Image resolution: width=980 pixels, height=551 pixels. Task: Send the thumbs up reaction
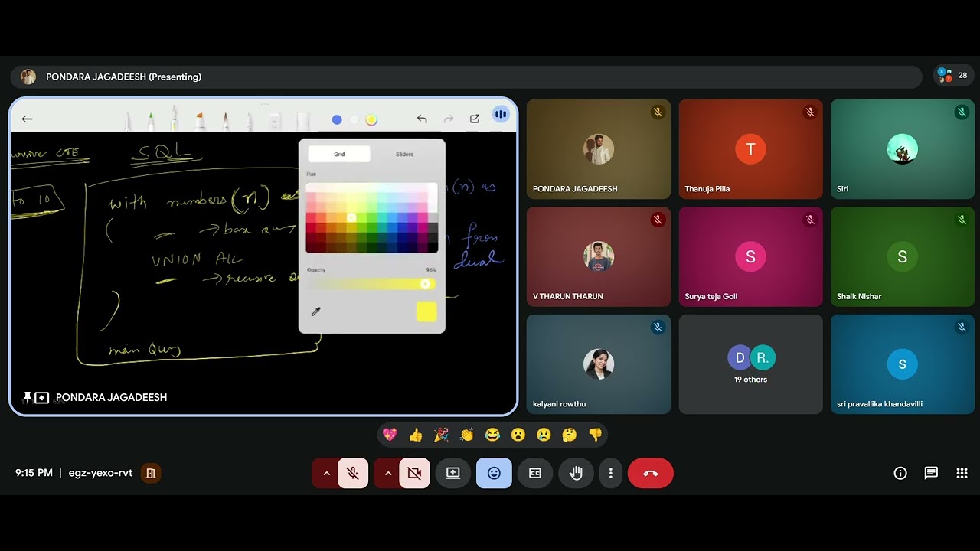416,435
